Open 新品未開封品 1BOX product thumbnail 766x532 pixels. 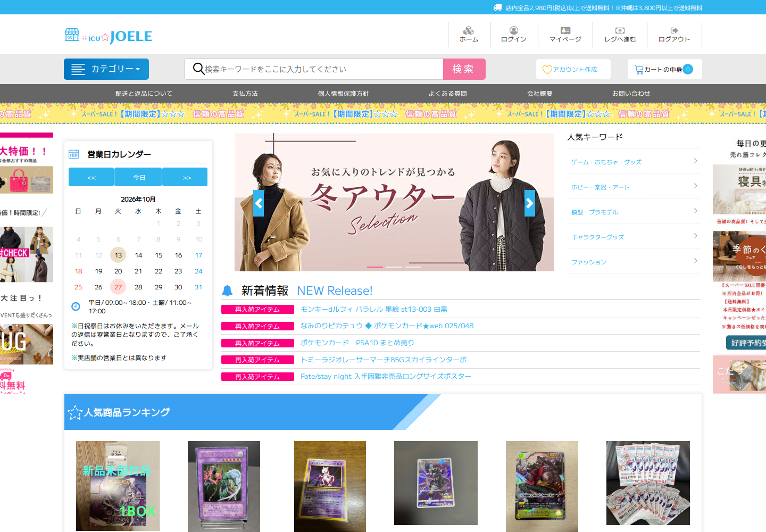(x=118, y=486)
